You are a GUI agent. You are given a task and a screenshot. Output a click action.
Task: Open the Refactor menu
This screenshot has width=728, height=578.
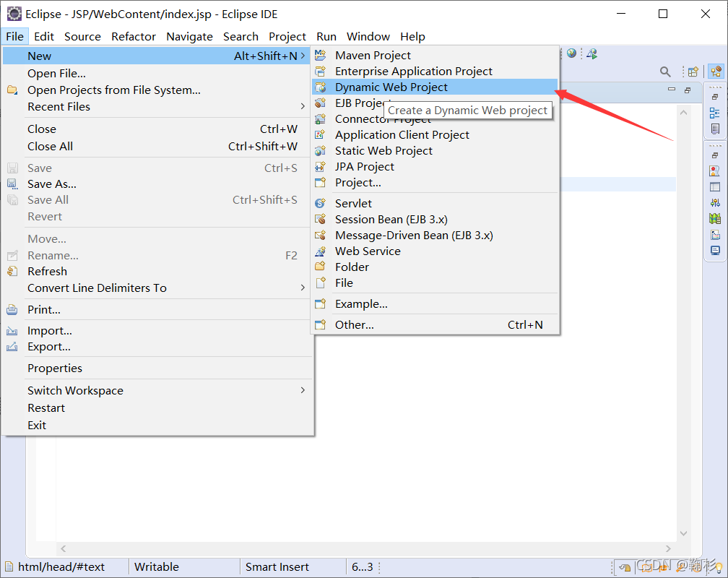pos(134,36)
